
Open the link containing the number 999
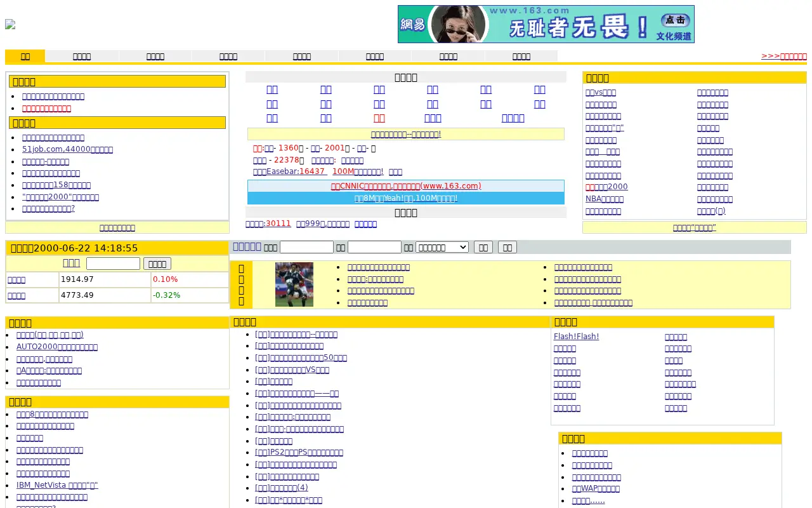tap(323, 224)
